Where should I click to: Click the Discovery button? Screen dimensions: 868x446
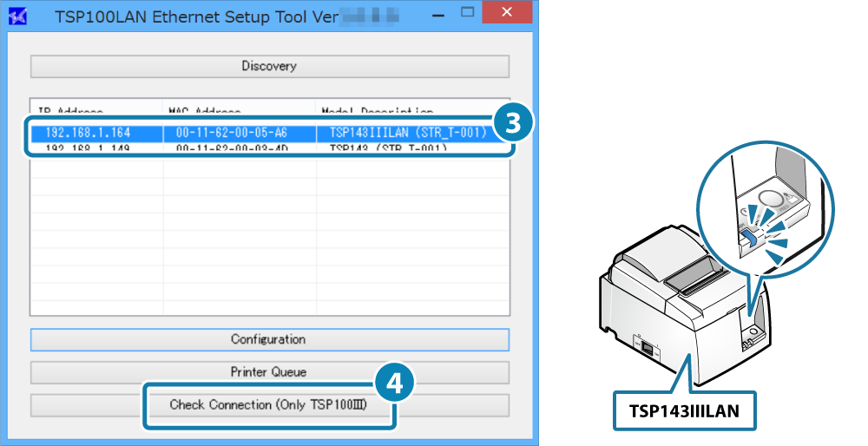(x=270, y=67)
